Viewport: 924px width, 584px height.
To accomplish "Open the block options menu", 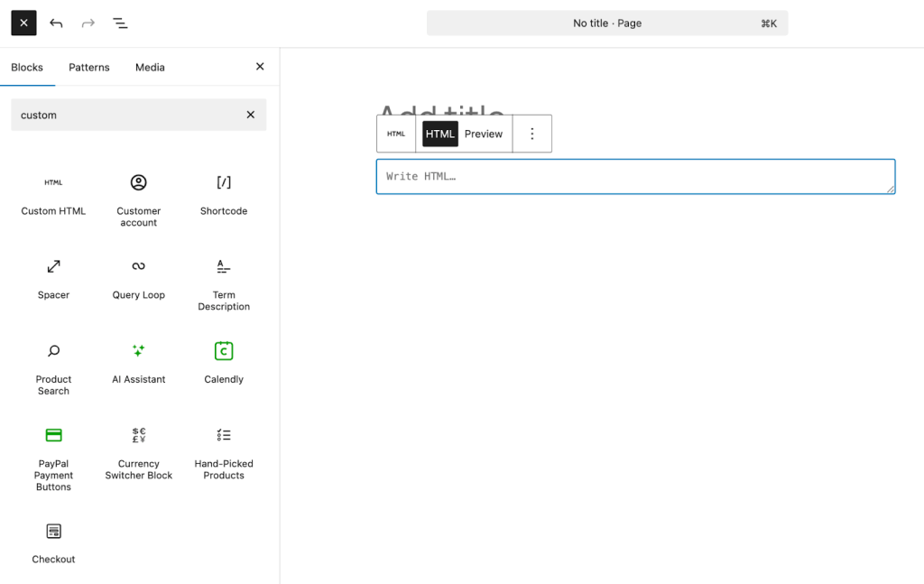I will 532,134.
